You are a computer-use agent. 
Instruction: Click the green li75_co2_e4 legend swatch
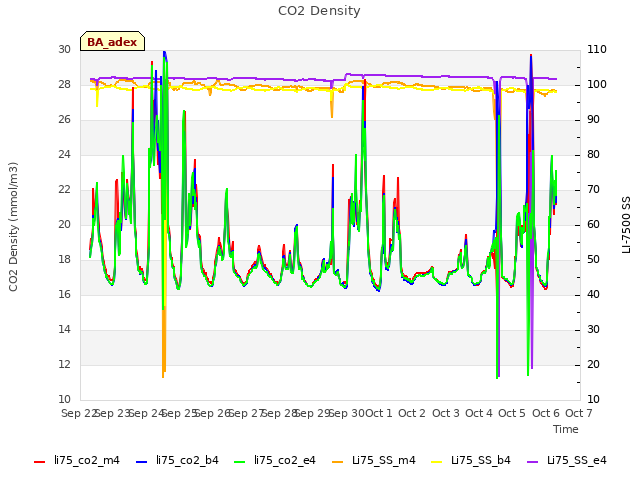[240, 462]
